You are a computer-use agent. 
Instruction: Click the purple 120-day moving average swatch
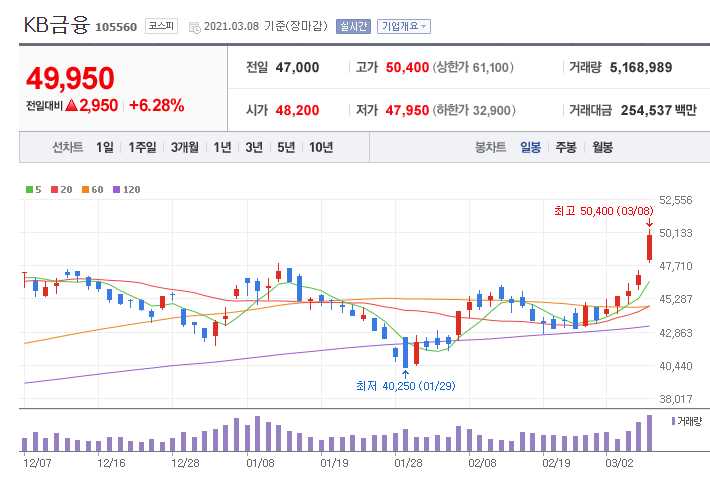click(116, 189)
